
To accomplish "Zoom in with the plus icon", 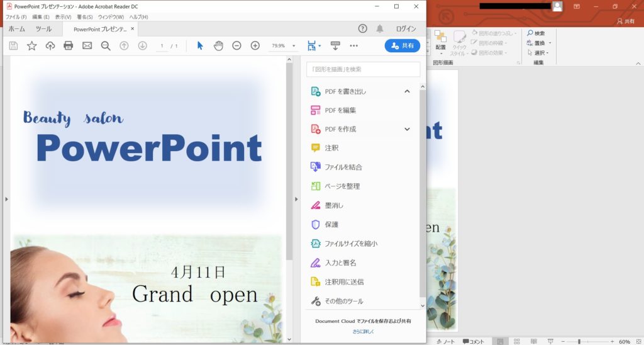I will pos(255,46).
